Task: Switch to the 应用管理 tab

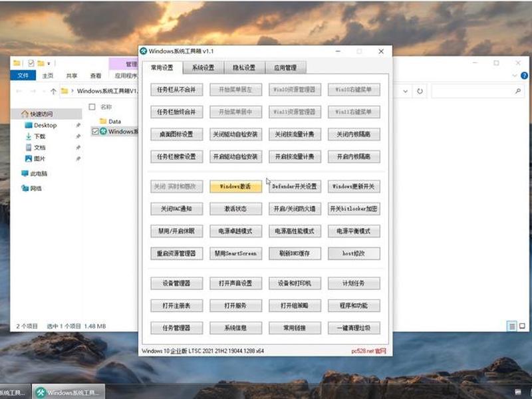Action: click(285, 68)
